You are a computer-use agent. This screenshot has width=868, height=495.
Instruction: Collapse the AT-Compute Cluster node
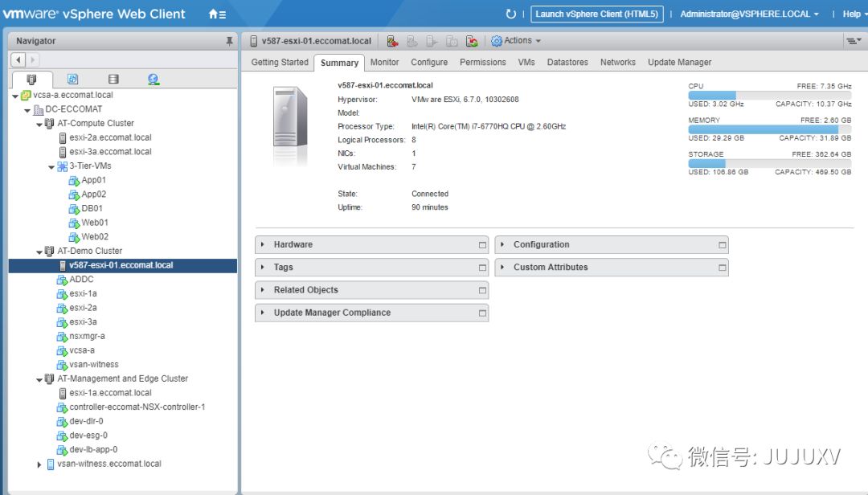[39, 124]
